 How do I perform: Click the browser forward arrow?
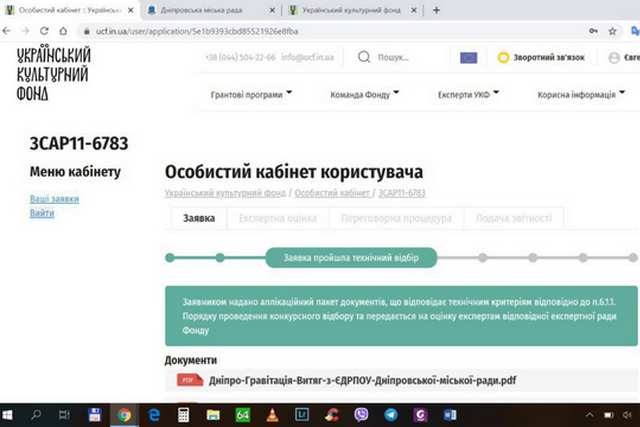(x=25, y=31)
